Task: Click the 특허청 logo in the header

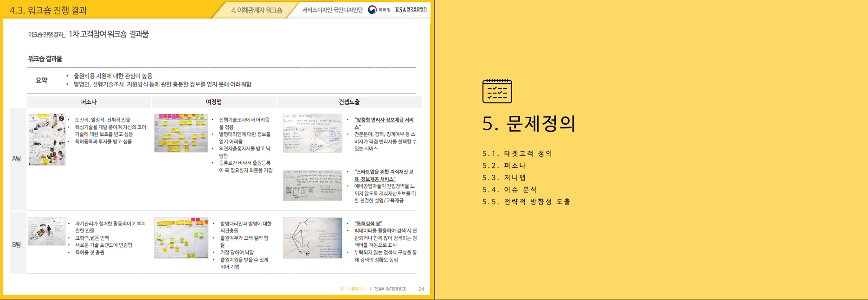Action: tap(379, 10)
